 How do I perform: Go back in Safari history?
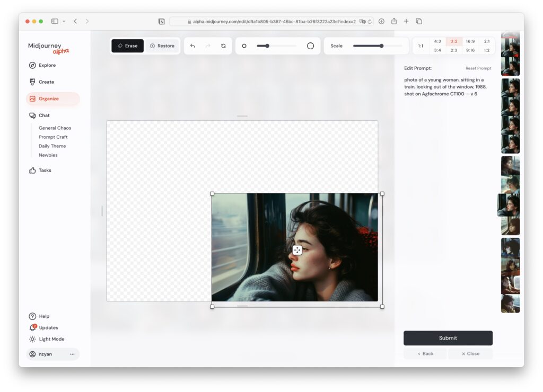tap(75, 21)
